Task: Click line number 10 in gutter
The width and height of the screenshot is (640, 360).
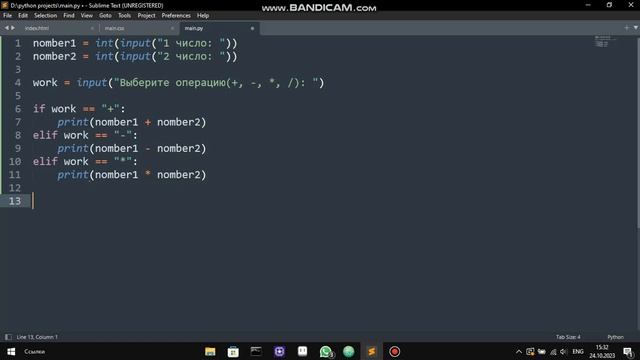Action: click(15, 162)
